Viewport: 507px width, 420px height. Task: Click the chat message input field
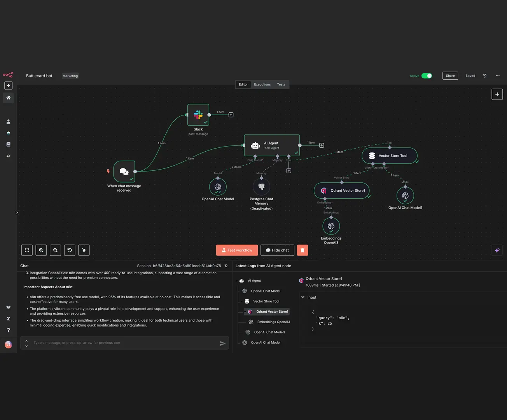click(x=124, y=343)
